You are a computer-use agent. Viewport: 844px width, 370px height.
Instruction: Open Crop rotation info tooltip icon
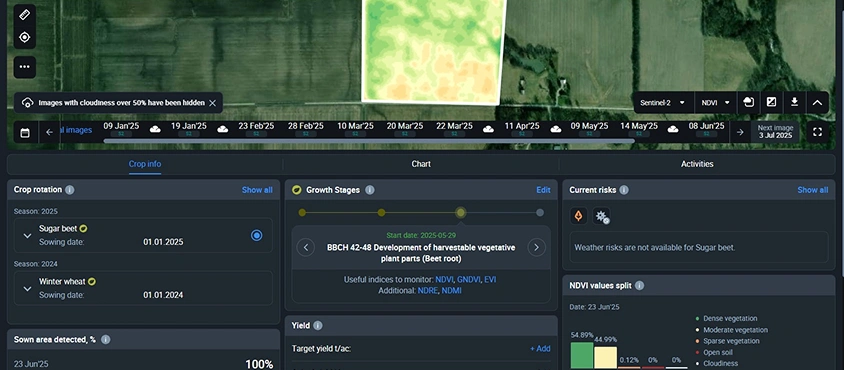(x=70, y=190)
